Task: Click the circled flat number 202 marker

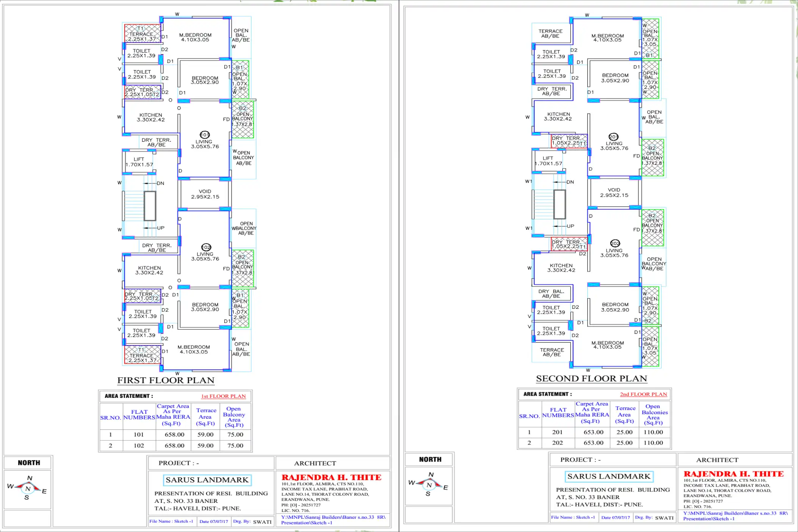Action: pyautogui.click(x=615, y=244)
